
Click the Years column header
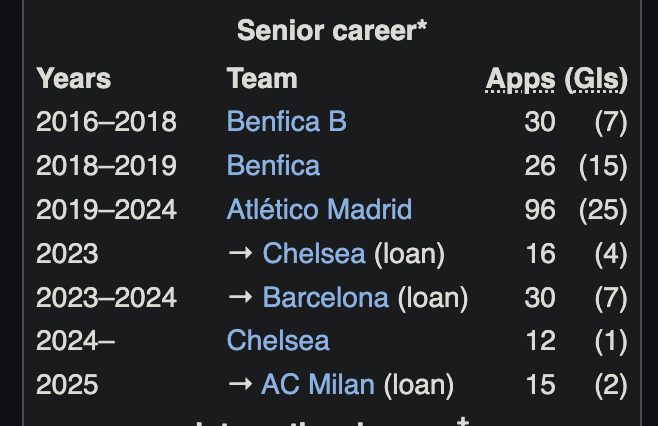point(73,78)
